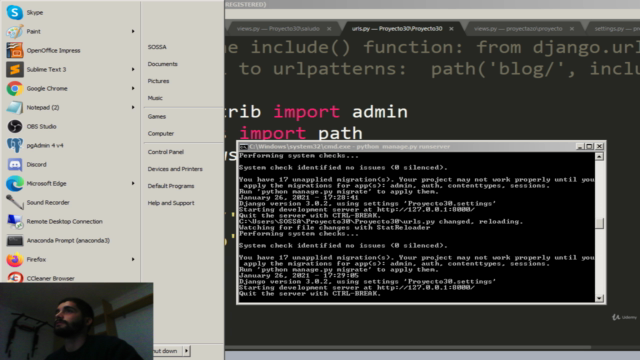Launch the Paint program icon
Viewport: 640px width, 360px height.
click(15, 31)
